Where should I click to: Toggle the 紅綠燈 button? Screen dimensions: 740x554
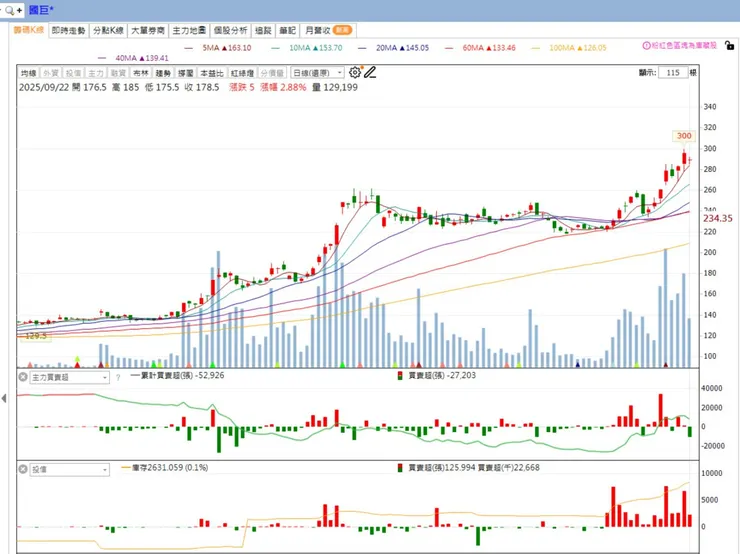242,73
